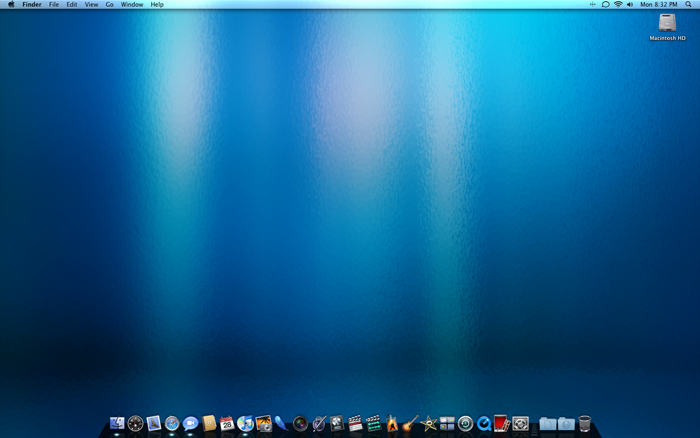Open the chat bubble status menu
700x438 pixels.
tap(605, 4)
